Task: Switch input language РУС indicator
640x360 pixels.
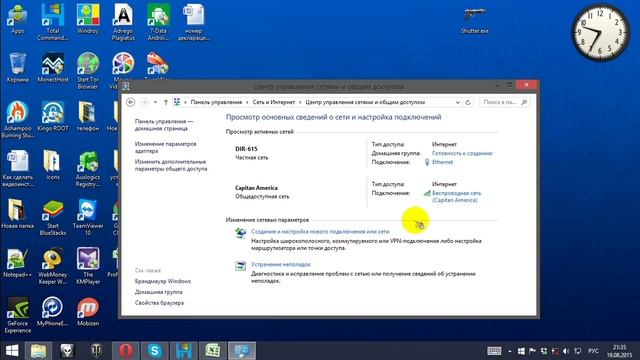Action: [x=593, y=351]
